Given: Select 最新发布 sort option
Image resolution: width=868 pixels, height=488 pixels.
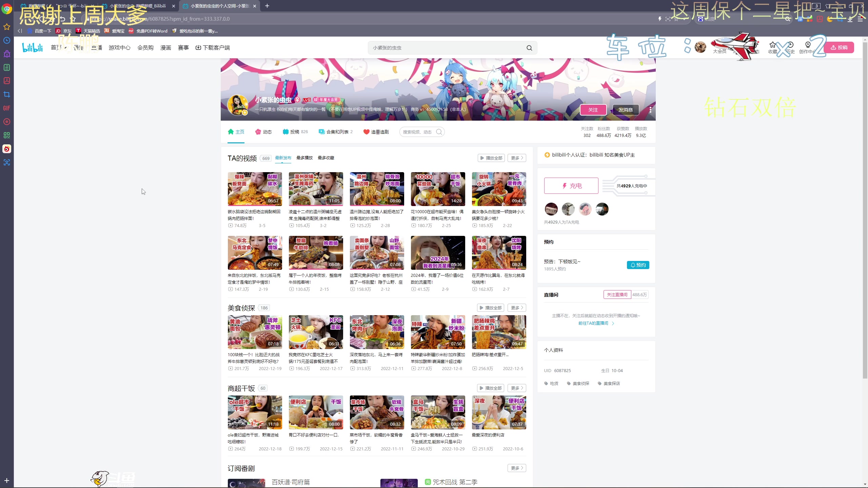Looking at the screenshot, I should [283, 158].
